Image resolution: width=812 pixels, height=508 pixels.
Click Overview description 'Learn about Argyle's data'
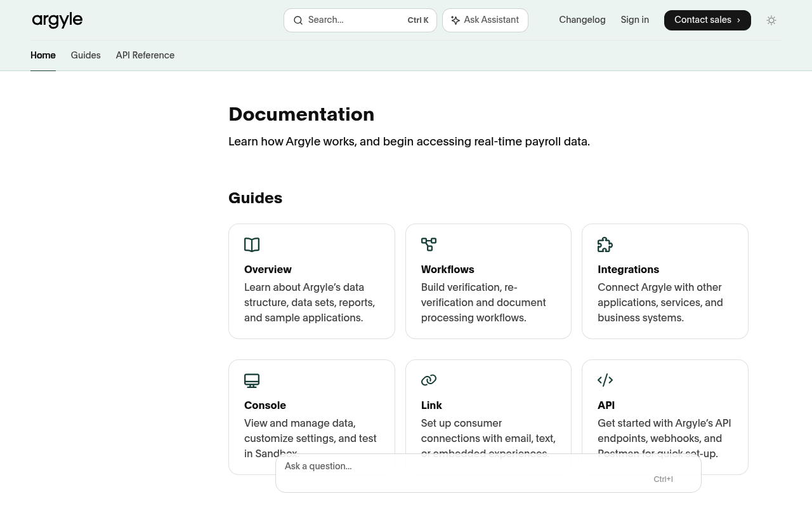[304, 287]
